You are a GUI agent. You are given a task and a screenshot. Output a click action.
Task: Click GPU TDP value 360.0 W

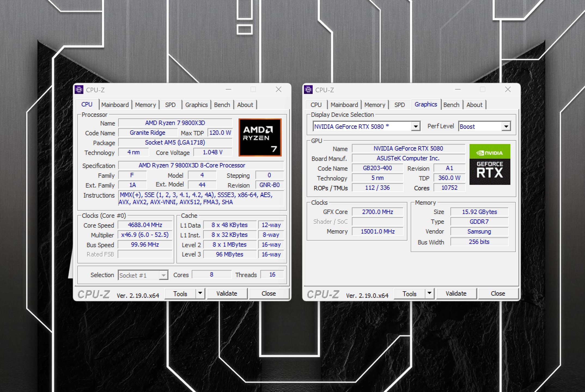pos(449,178)
